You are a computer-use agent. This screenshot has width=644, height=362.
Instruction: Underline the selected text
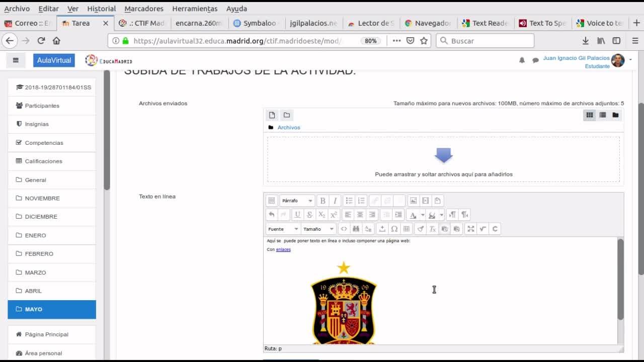click(298, 215)
